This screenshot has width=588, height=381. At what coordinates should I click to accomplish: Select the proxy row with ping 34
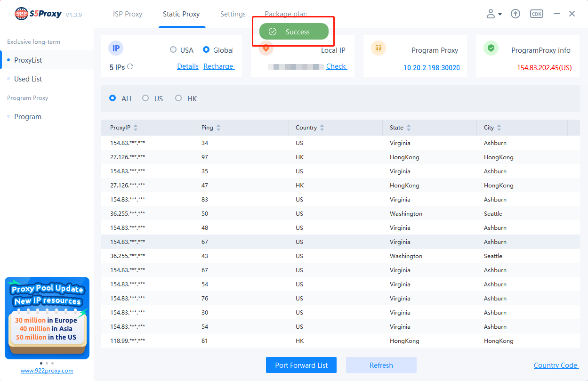tap(340, 143)
